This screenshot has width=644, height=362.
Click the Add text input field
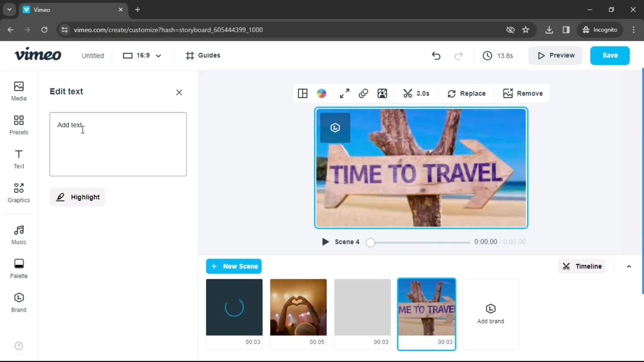tap(118, 144)
